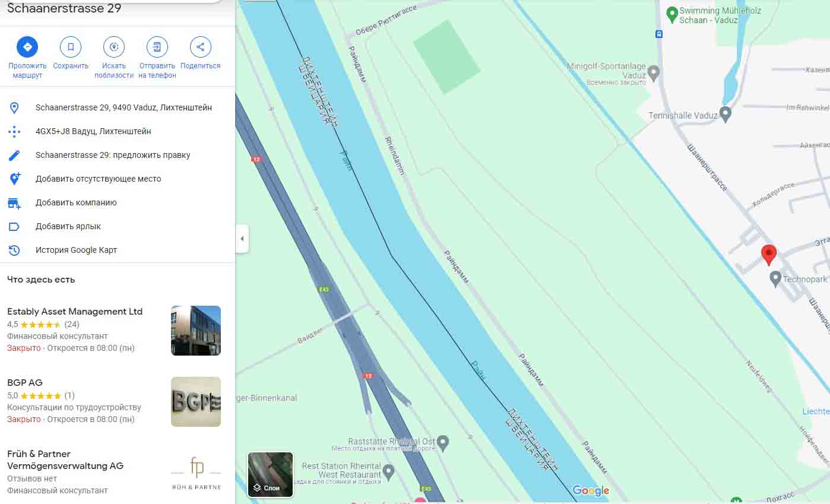Click the E43 road shield near the bridge
Image resolution: width=830 pixels, height=504 pixels.
point(324,290)
